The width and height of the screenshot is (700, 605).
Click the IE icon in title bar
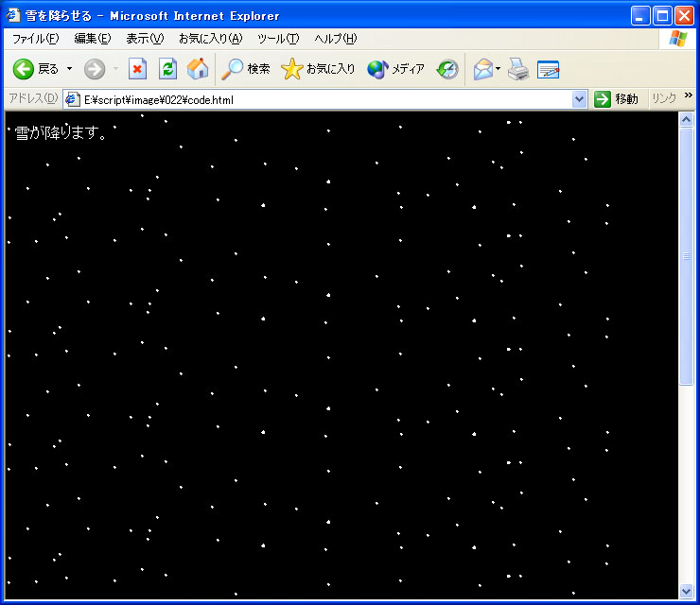tap(13, 16)
